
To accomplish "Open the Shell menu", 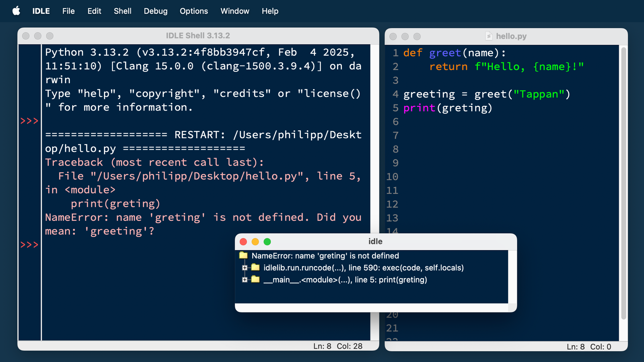I will click(122, 11).
